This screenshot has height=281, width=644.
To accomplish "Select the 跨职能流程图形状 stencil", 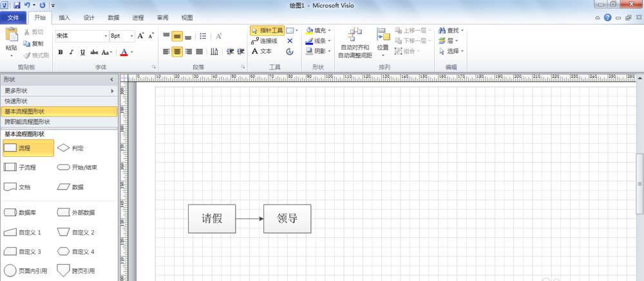I will click(59, 122).
